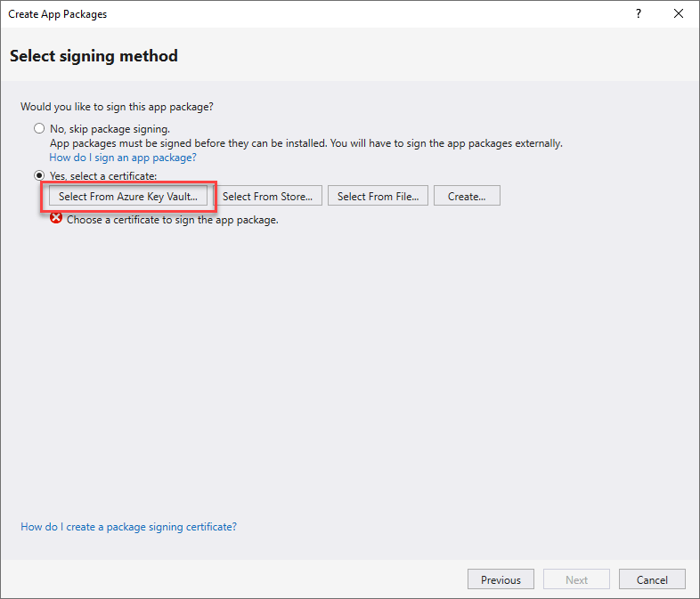Close the Create App Packages dialog
This screenshot has height=599, width=700.
pyautogui.click(x=678, y=14)
